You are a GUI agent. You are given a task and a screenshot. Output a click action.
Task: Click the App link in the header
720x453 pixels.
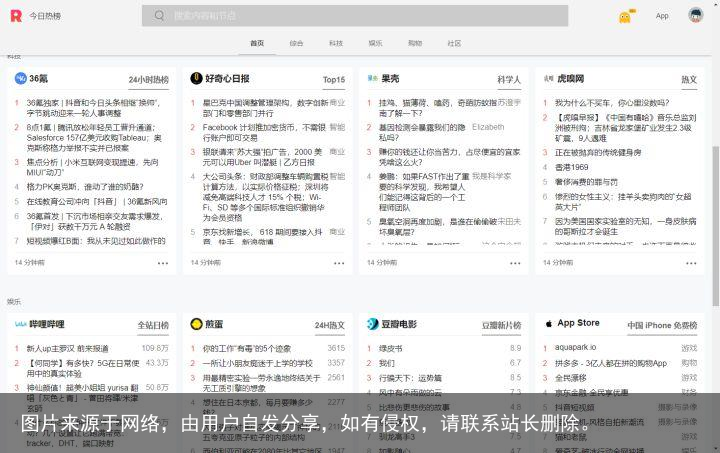[662, 16]
